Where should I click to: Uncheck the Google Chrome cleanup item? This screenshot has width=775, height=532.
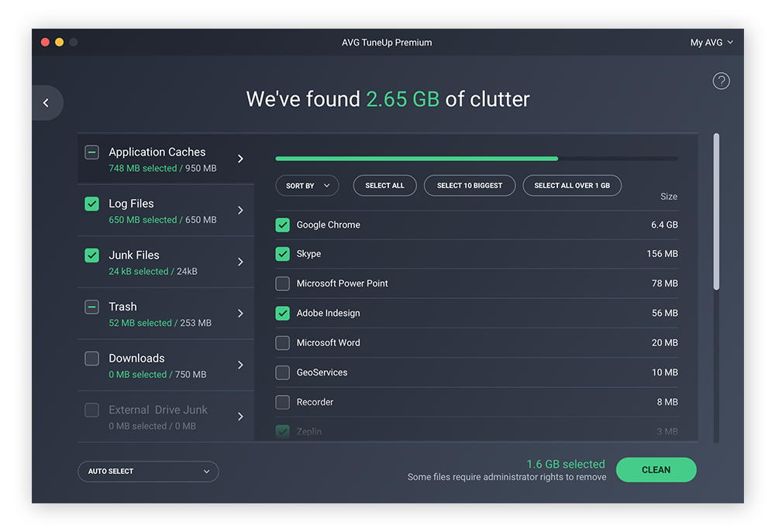click(x=282, y=225)
